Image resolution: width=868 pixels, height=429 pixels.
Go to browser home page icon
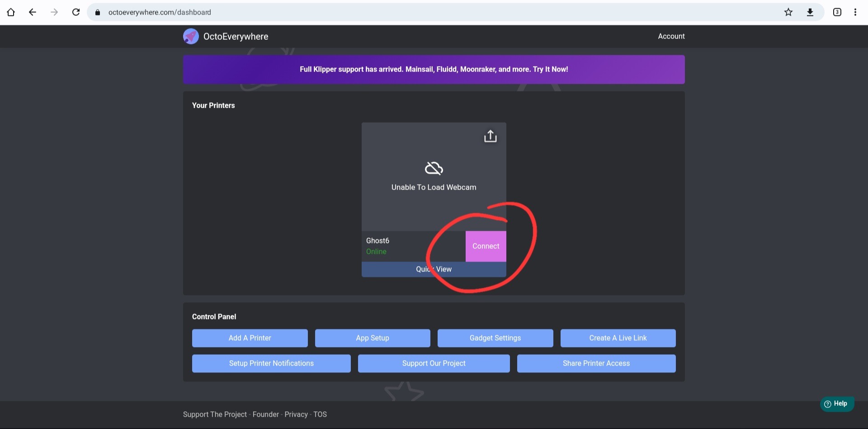point(11,12)
